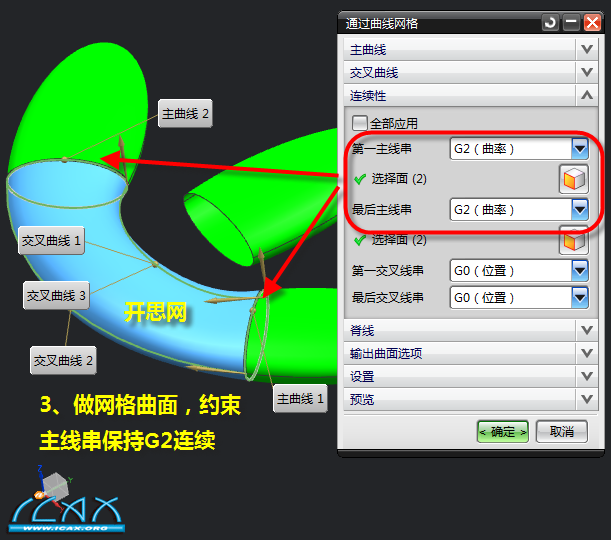Image resolution: width=611 pixels, height=540 pixels.
Task: Click face selection cube icon for 第一主线串
Action: pyautogui.click(x=574, y=179)
